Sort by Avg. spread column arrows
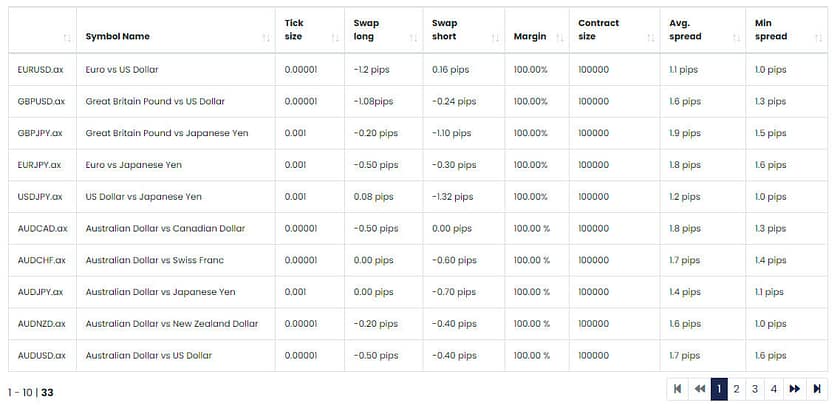Image resolution: width=840 pixels, height=409 pixels. [x=736, y=37]
